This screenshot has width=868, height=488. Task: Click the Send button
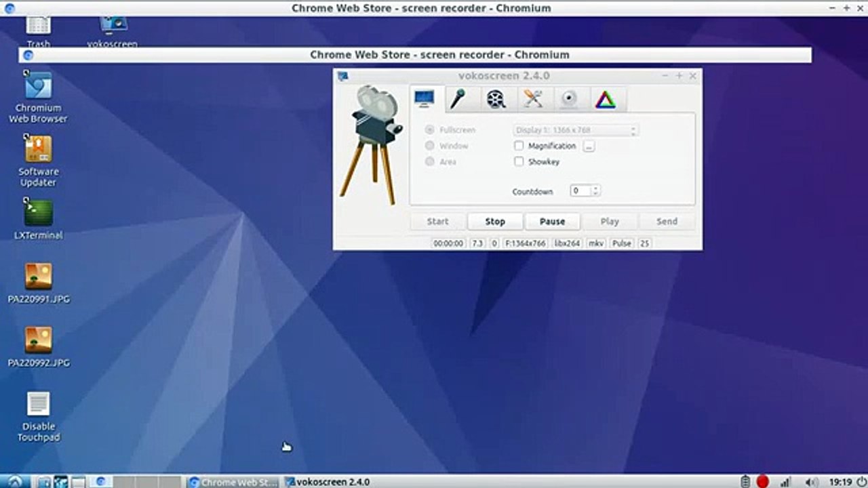point(667,222)
